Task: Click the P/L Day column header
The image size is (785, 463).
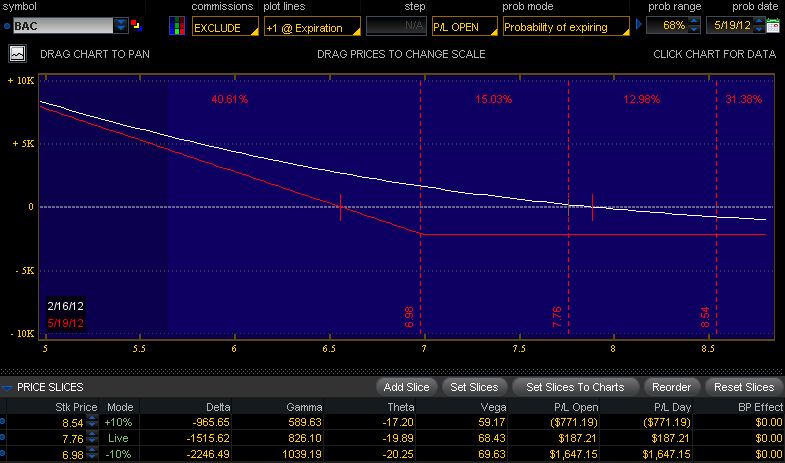Action: click(x=672, y=407)
